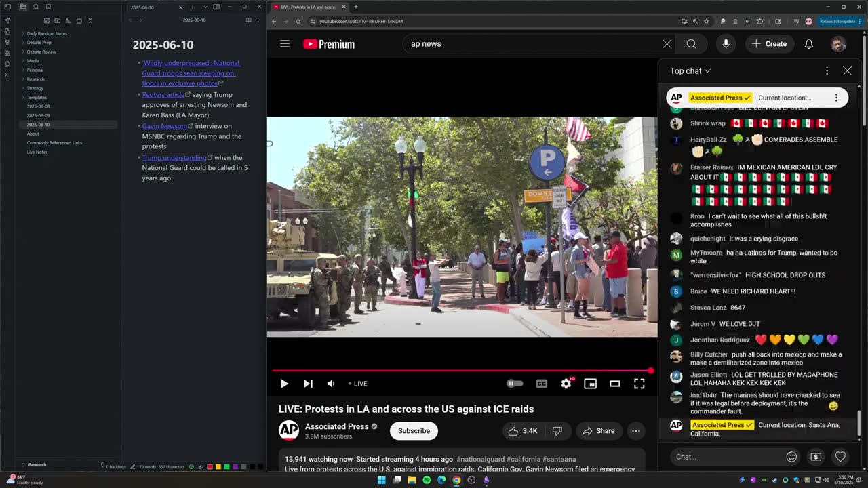Toggle autoplay switch in player
This screenshot has height=488, width=868.
tap(515, 384)
